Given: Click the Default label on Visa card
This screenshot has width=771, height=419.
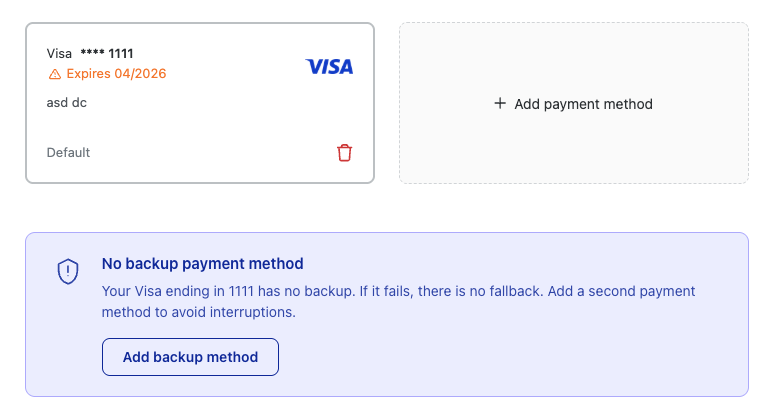Looking at the screenshot, I should [x=68, y=153].
